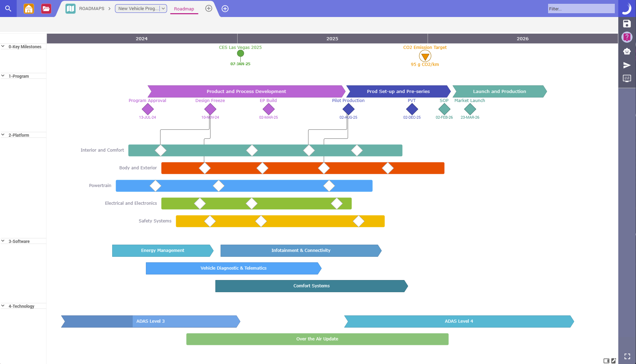Click first diamond on Interior and Comfort
Screen dimensions: 636x364
coord(160,151)
